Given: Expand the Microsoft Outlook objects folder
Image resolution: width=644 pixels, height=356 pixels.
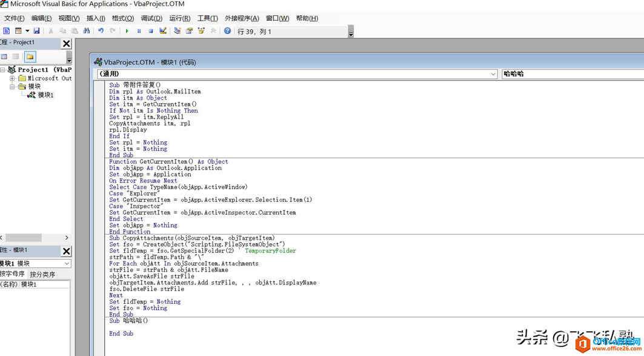Looking at the screenshot, I should point(12,78).
